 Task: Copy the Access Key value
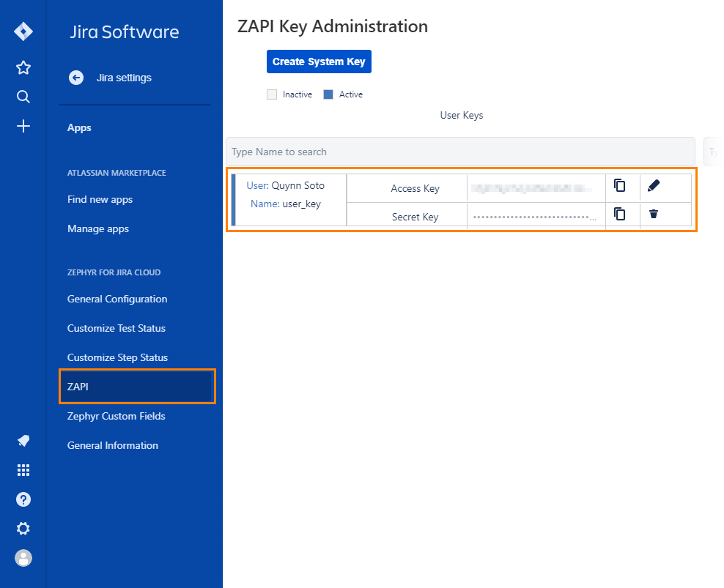620,185
